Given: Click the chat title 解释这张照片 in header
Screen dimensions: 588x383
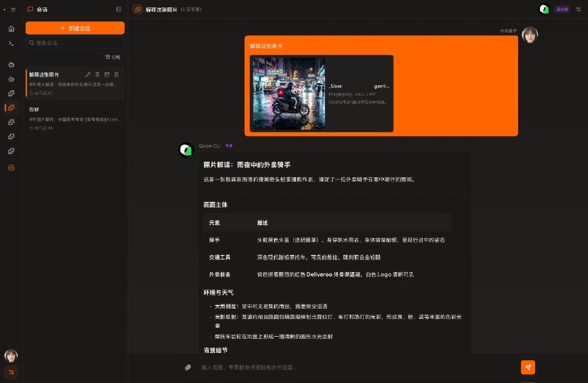Looking at the screenshot, I should [161, 10].
